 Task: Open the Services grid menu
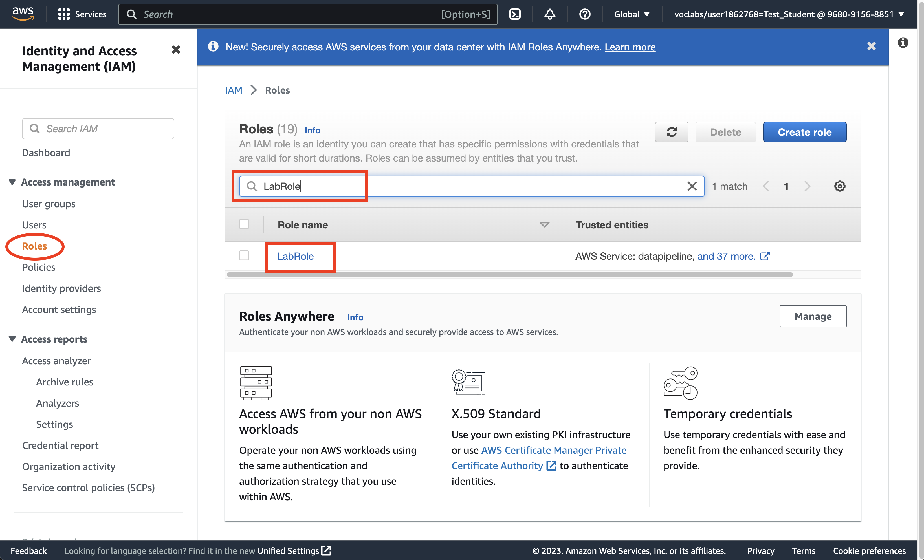pyautogui.click(x=64, y=14)
